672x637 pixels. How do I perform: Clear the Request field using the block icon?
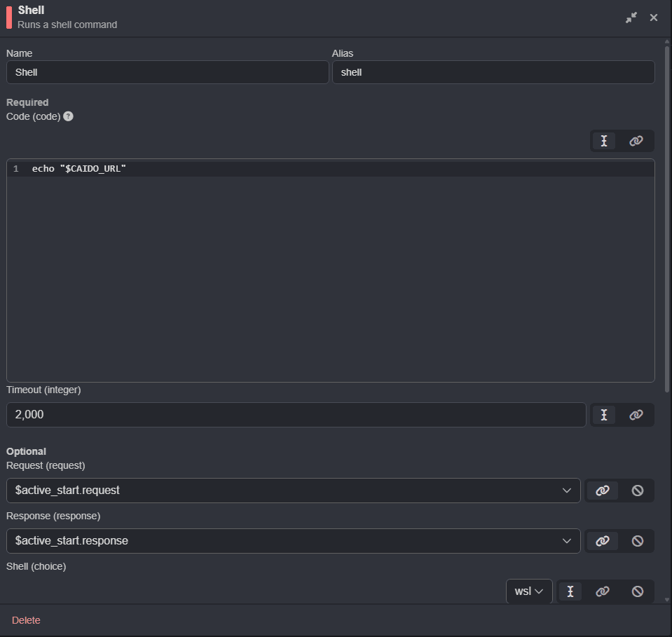[x=636, y=491]
